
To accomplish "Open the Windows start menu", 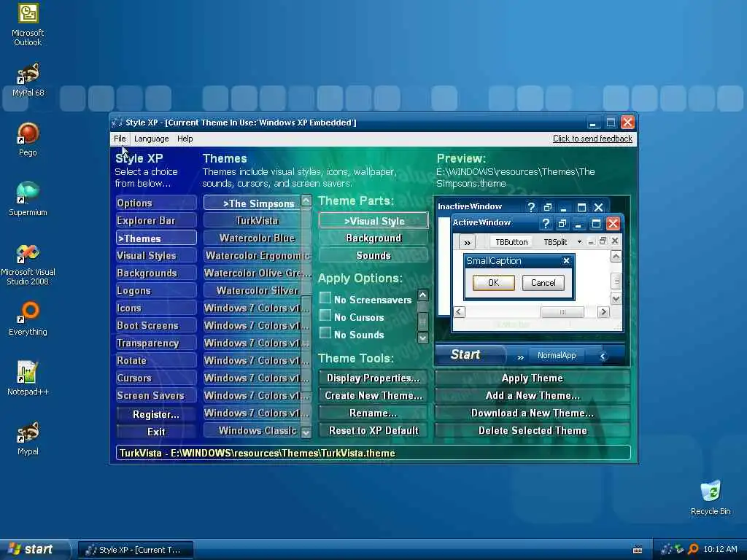I will 34,549.
